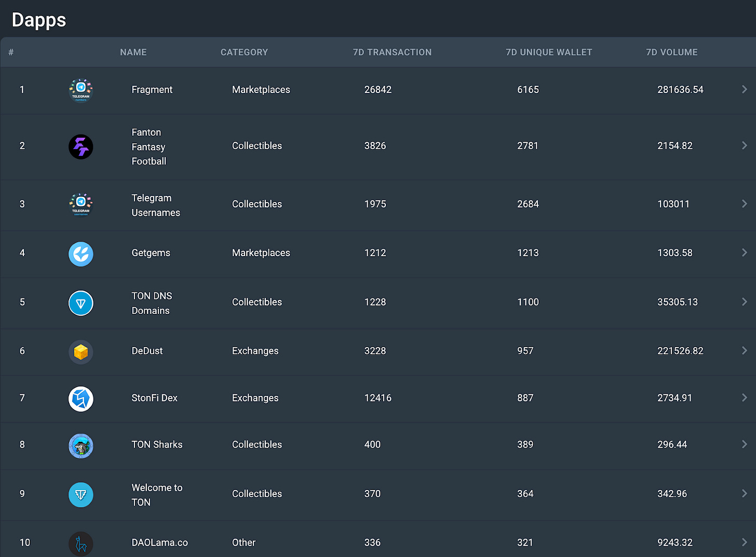This screenshot has width=756, height=557.
Task: Click Fragment's Marketplaces category cell
Action: [x=261, y=89]
